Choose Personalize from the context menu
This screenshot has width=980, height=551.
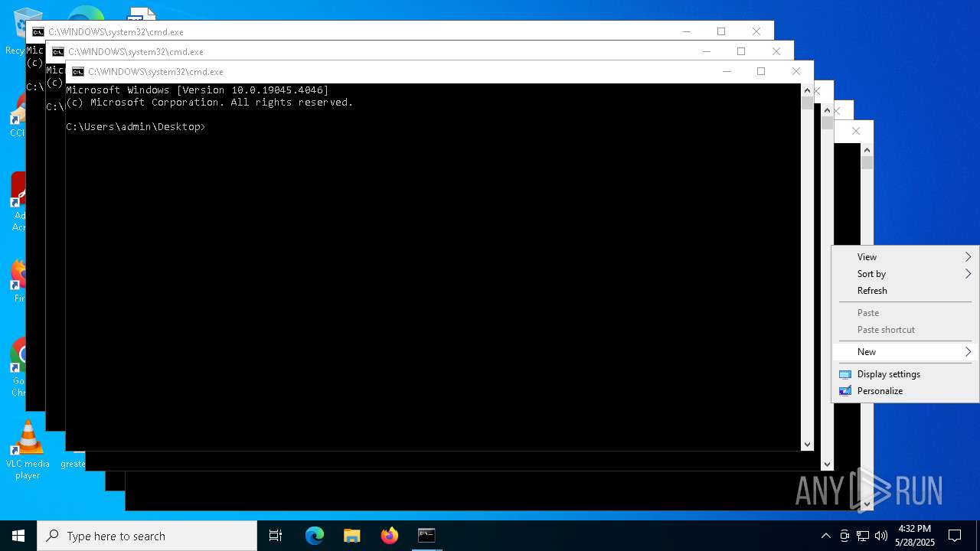coord(905,391)
